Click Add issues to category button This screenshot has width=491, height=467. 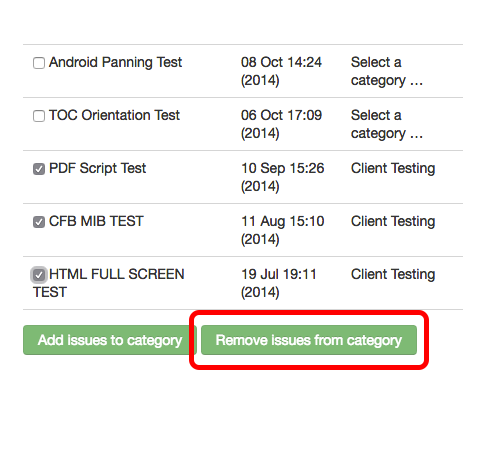(110, 340)
